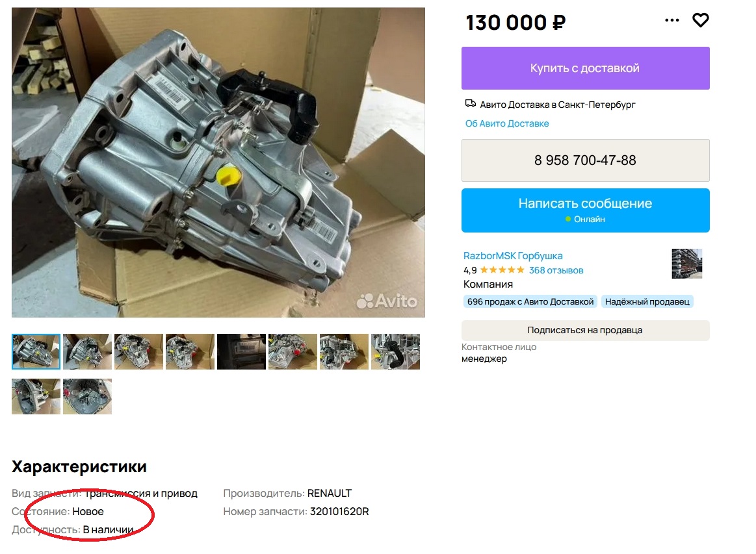Open seller profile RazborMSK Горбушка
The image size is (756, 554).
coord(513,256)
